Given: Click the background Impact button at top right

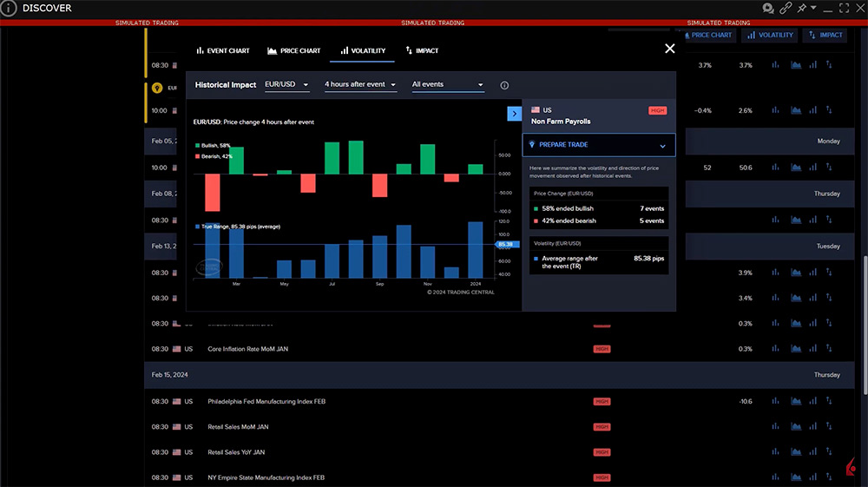Looking at the screenshot, I should pos(825,35).
